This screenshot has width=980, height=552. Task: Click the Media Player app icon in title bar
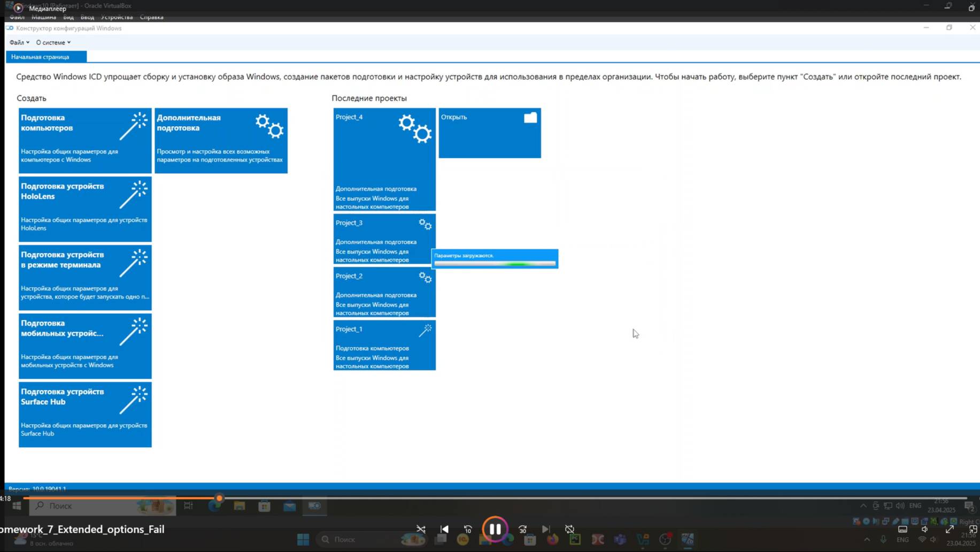coord(18,8)
